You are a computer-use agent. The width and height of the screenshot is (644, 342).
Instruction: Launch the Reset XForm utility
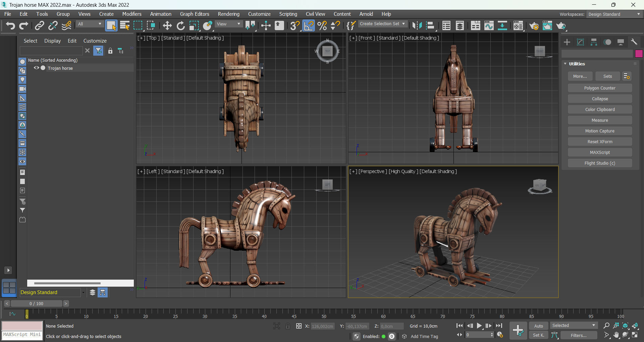point(600,142)
